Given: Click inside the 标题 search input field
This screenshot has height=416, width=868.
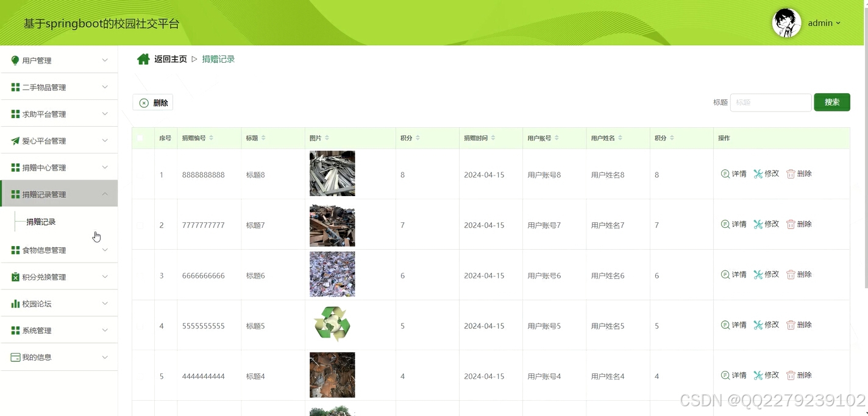Looking at the screenshot, I should [770, 102].
